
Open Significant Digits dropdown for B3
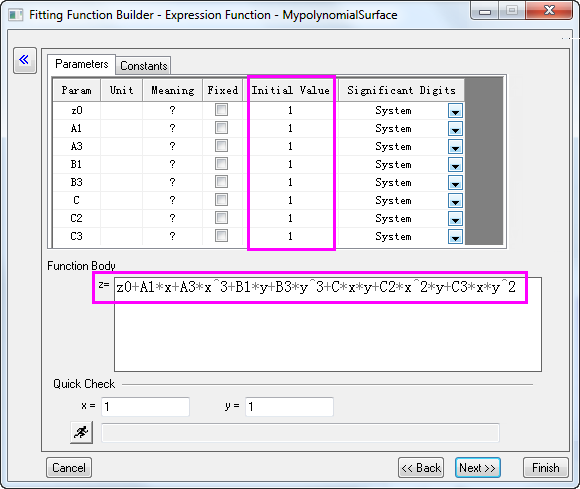455,182
